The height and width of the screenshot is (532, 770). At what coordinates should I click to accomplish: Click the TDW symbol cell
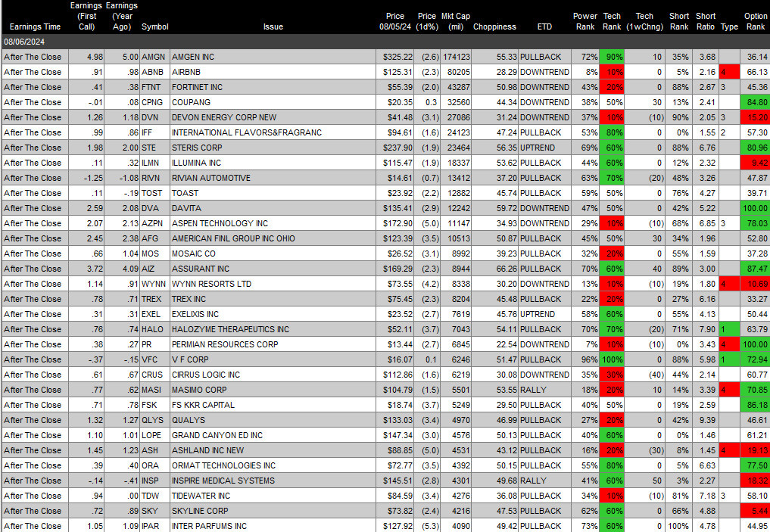(154, 496)
